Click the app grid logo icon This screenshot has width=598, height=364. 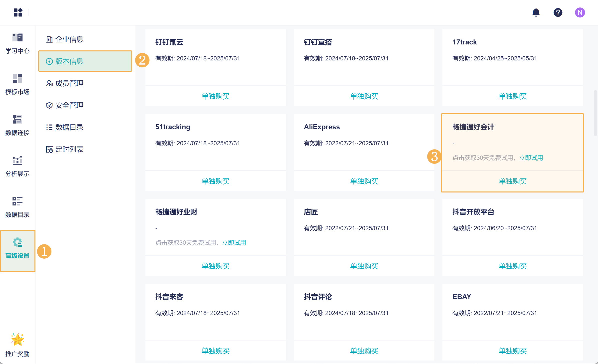click(x=18, y=12)
